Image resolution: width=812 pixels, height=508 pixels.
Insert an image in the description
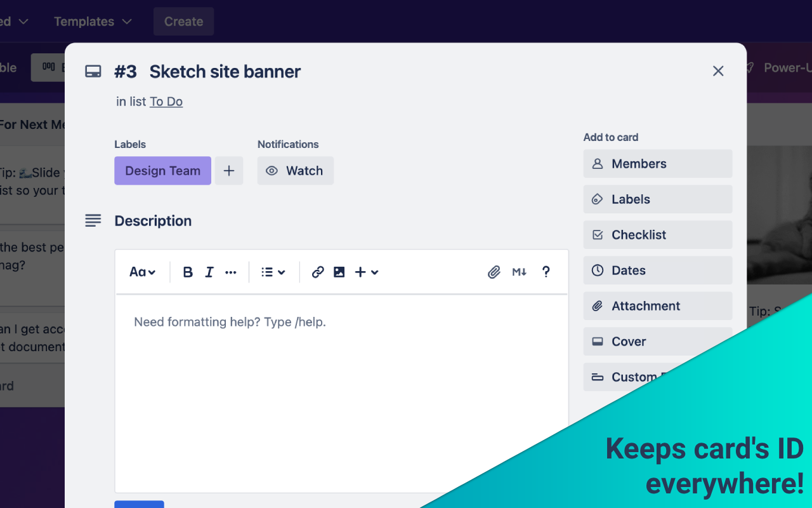coord(339,272)
